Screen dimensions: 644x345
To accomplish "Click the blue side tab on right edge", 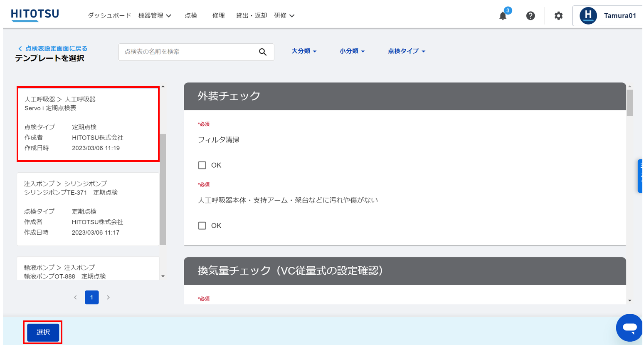I will tap(640, 176).
